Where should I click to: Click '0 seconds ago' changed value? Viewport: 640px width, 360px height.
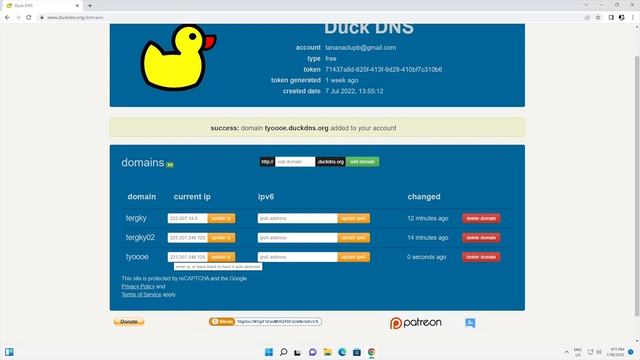427,257
